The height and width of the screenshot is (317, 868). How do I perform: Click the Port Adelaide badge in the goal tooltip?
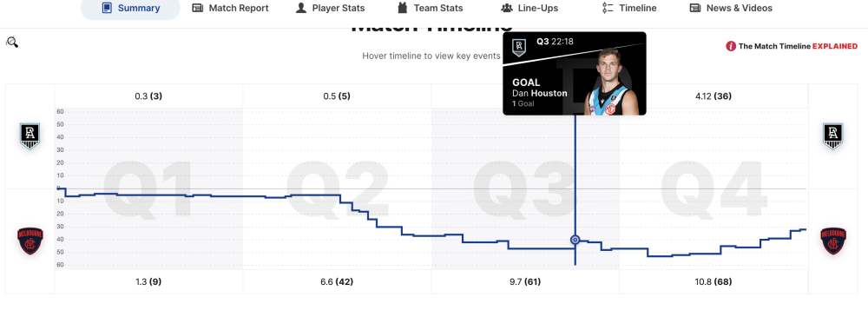point(518,48)
